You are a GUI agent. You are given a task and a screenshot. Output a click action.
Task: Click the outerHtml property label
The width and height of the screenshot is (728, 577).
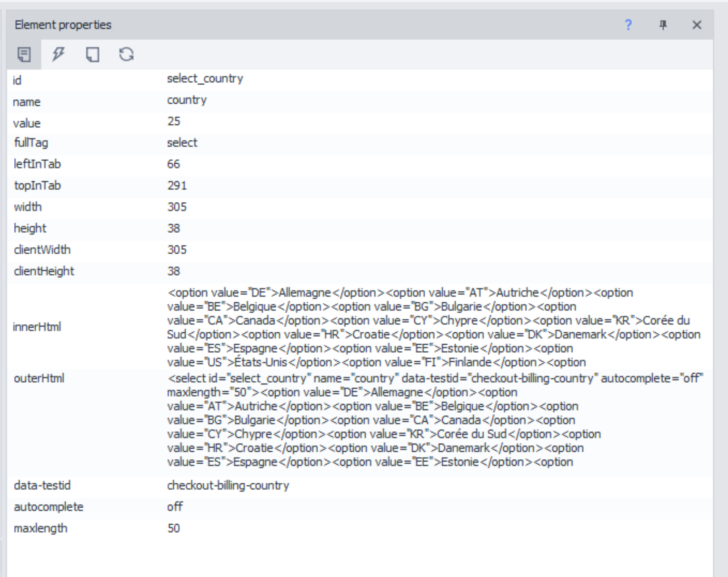39,378
